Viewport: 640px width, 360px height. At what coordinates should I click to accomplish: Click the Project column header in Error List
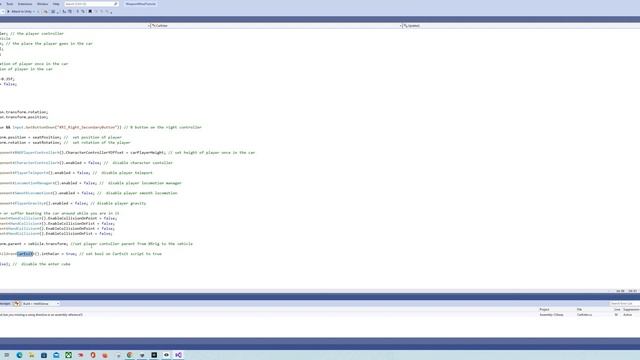tap(544, 309)
